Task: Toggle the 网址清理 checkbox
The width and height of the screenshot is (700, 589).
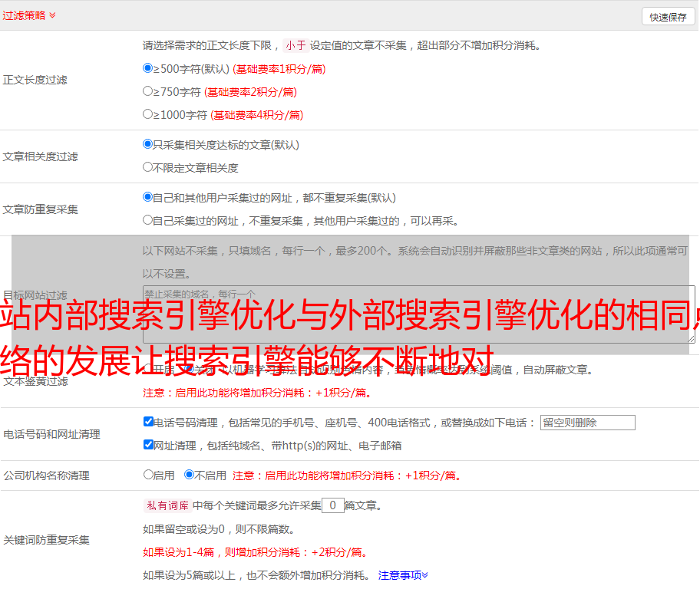Action: pyautogui.click(x=148, y=445)
